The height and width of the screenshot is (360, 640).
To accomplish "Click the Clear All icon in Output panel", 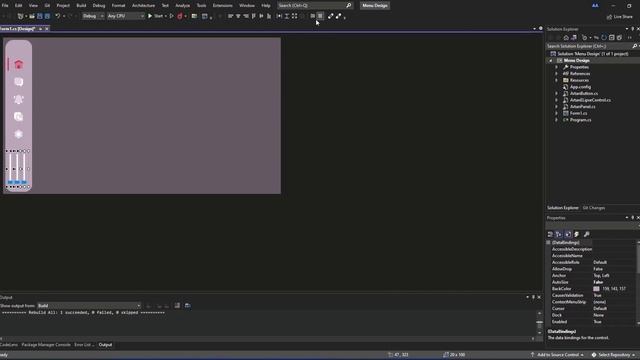I will [x=177, y=306].
